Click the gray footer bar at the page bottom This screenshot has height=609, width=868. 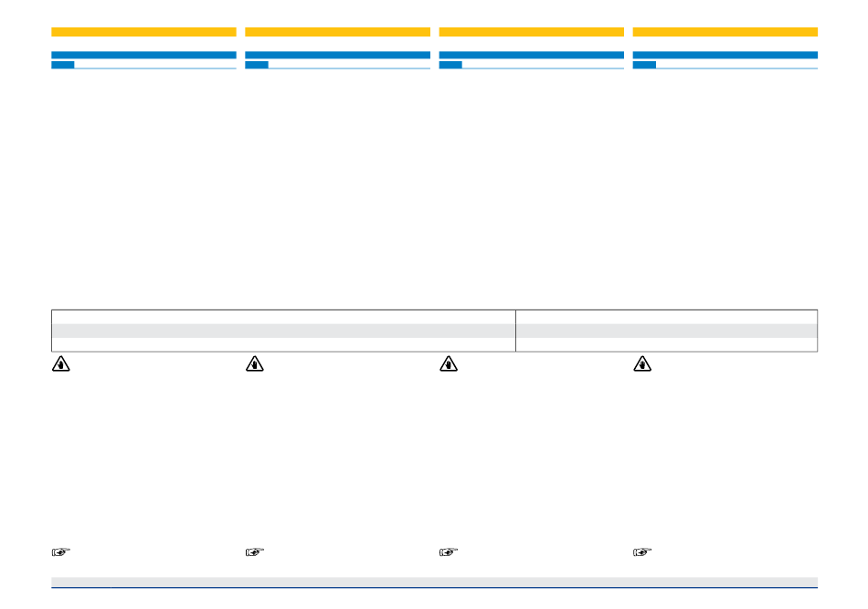coord(434,582)
